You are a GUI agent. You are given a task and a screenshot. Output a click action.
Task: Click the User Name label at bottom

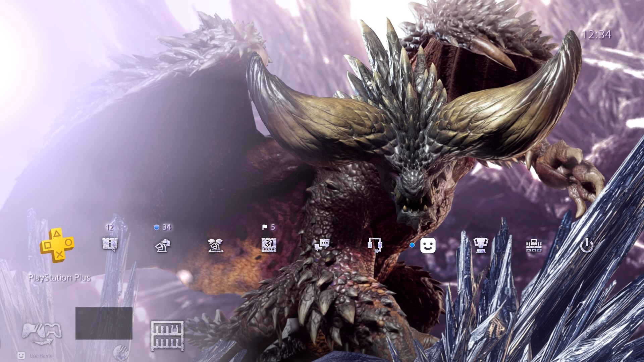41,356
